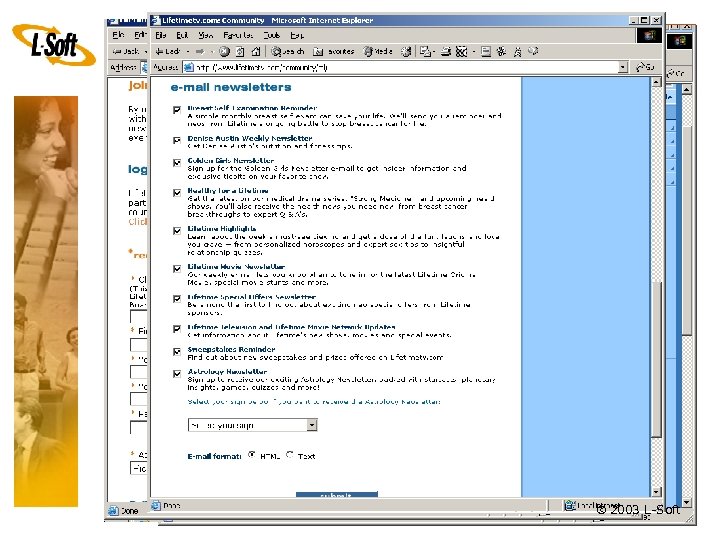Select Text e-mail format radio button
Image resolution: width=720 pixels, height=540 pixels.
(290, 455)
